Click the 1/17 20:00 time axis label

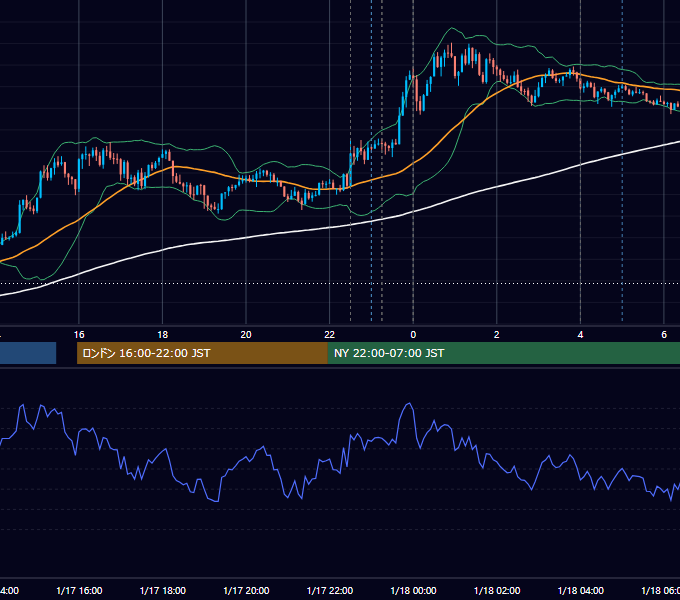(x=246, y=590)
